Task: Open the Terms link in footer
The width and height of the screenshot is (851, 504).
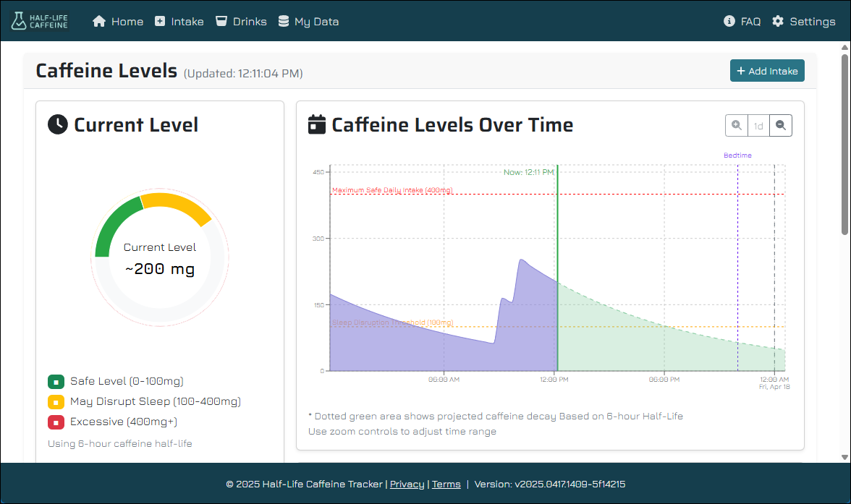Action: [446, 484]
